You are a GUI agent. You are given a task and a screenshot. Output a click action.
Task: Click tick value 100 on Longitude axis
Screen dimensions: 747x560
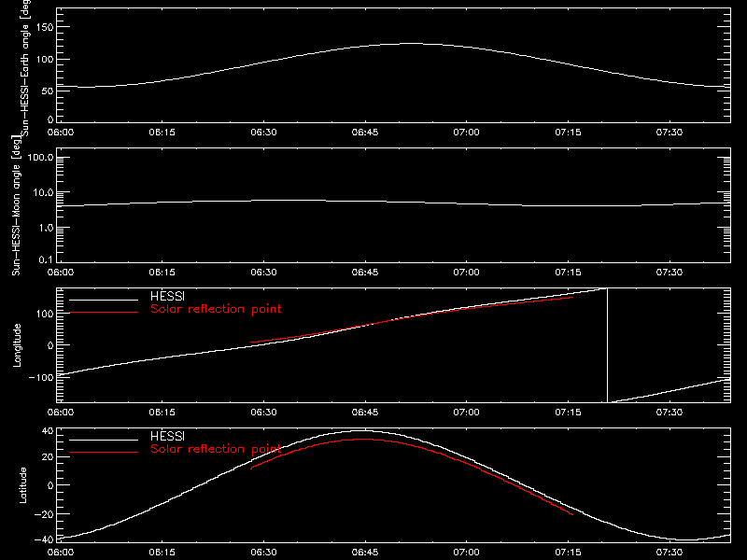coord(45,314)
